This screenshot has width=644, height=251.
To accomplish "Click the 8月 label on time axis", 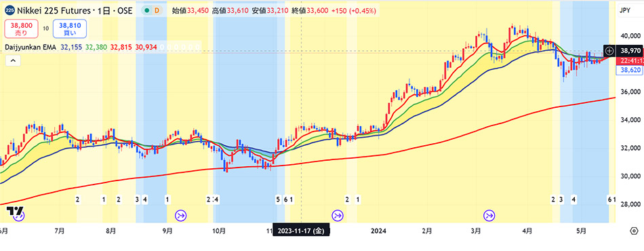I will (110, 231).
